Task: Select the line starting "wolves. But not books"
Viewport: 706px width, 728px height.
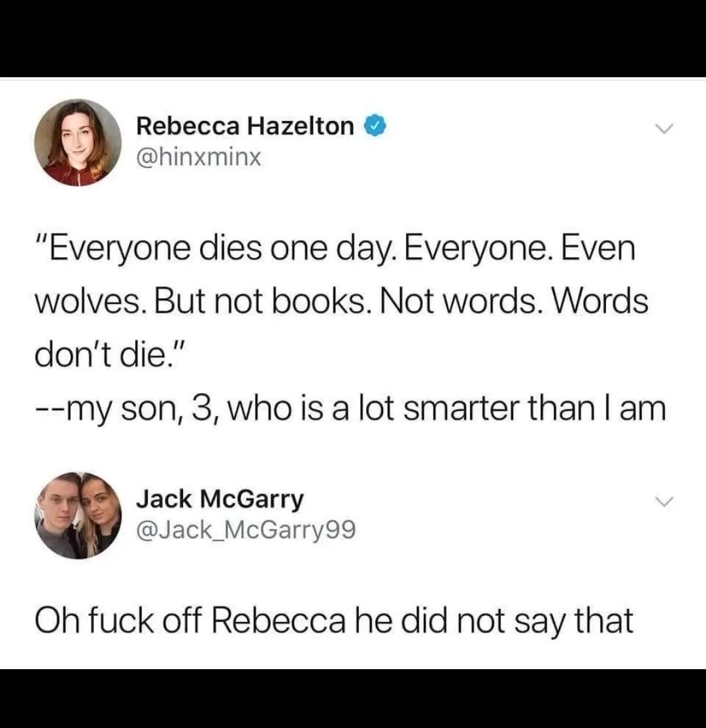Action: pos(341,302)
